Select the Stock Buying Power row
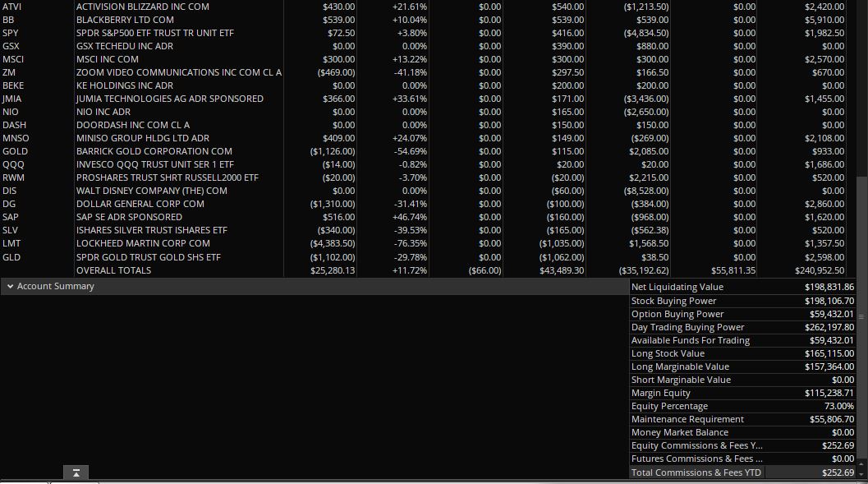Screen dimensions: 868x484 tap(742, 301)
